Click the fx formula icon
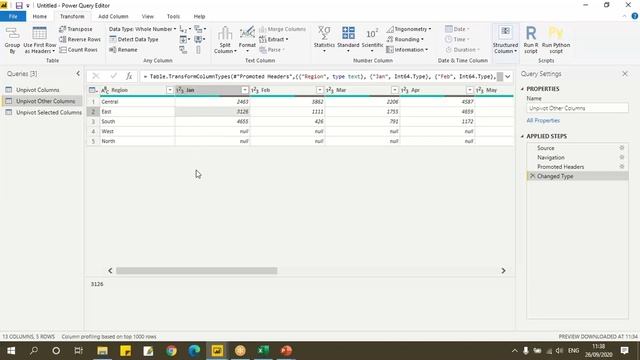This screenshot has height=360, width=640. point(129,76)
